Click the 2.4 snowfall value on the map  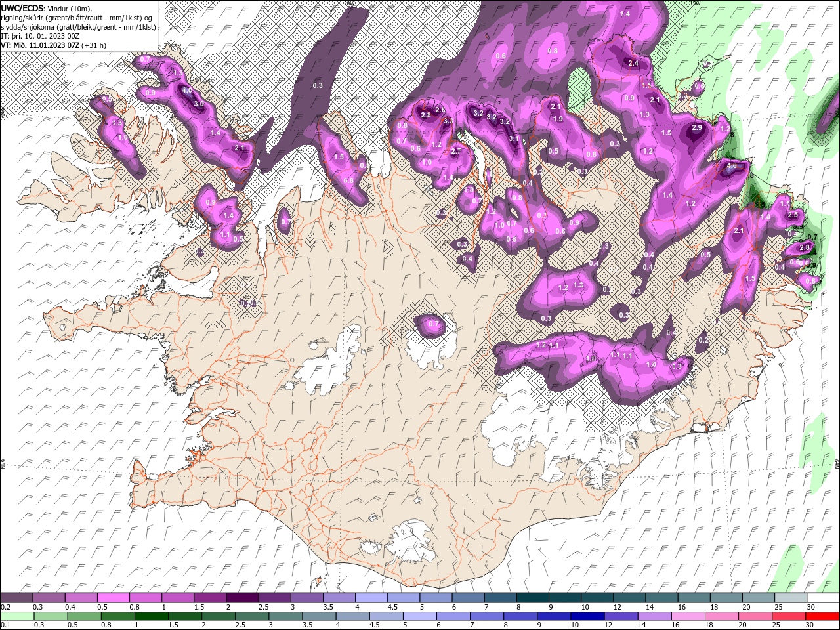pos(633,64)
